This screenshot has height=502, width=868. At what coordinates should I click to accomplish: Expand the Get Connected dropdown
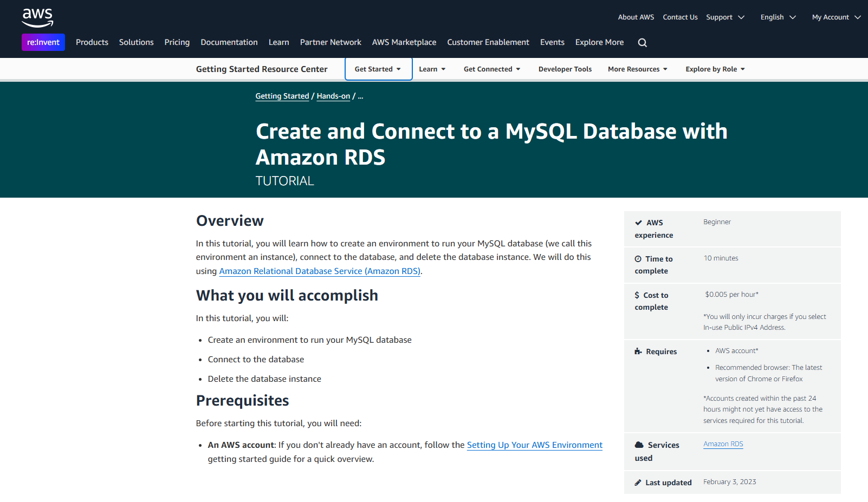point(492,69)
